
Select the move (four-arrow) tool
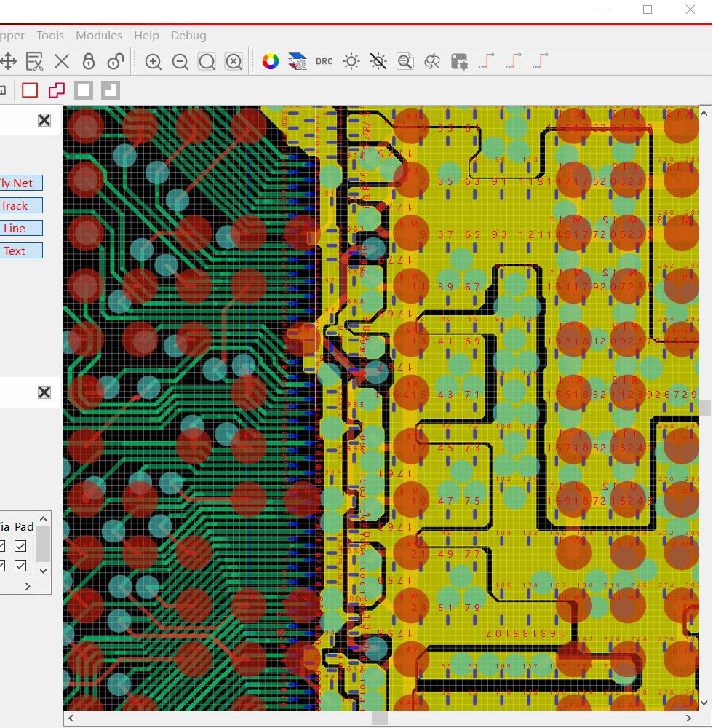pos(8,61)
